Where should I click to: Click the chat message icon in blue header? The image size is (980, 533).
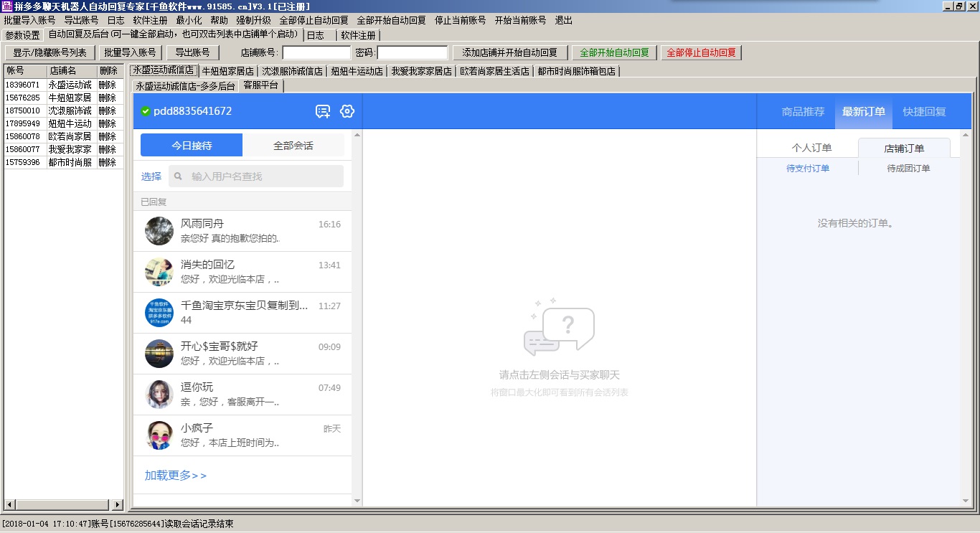point(323,111)
